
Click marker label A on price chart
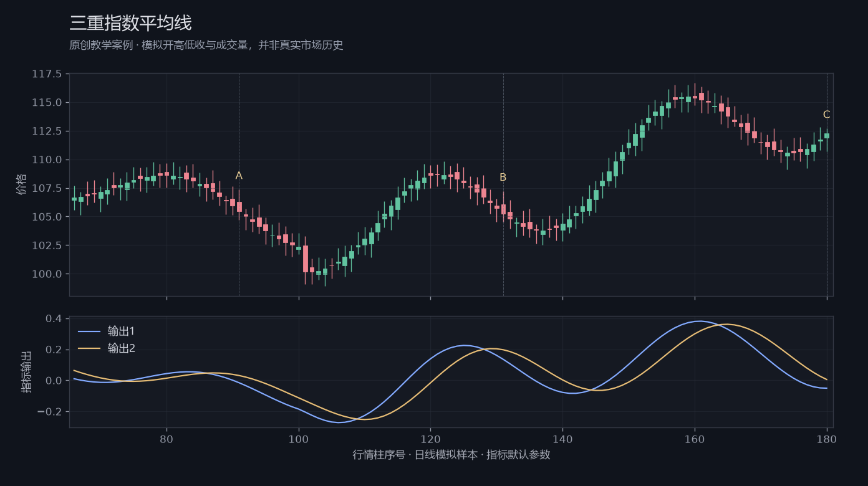[239, 176]
